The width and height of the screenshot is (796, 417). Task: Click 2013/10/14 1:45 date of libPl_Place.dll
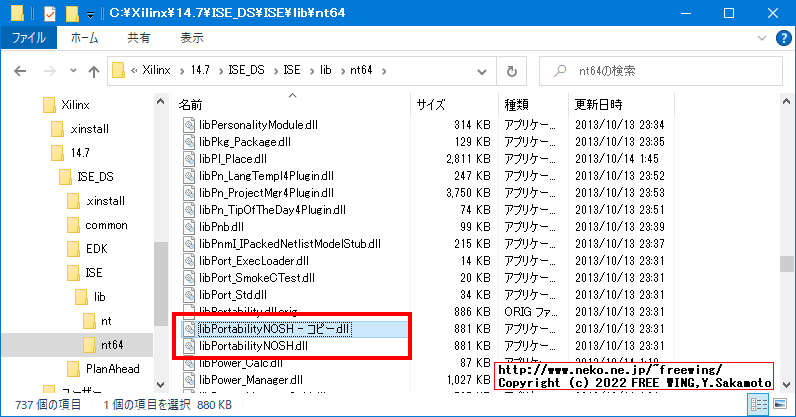point(617,159)
